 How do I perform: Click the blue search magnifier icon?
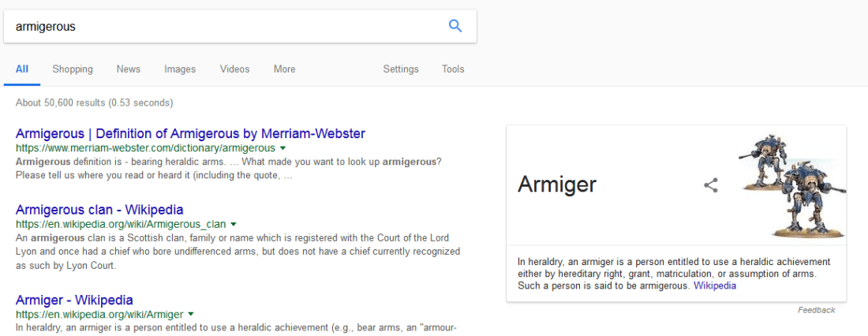pos(455,26)
